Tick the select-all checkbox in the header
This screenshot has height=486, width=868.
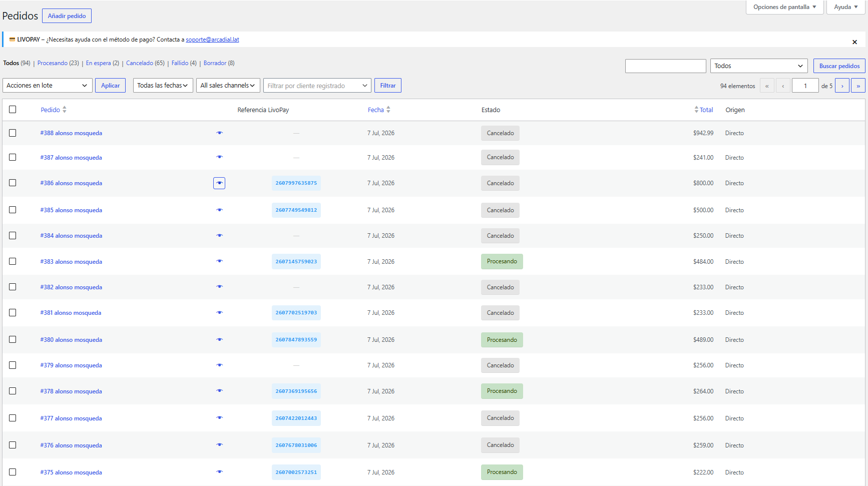(x=13, y=109)
